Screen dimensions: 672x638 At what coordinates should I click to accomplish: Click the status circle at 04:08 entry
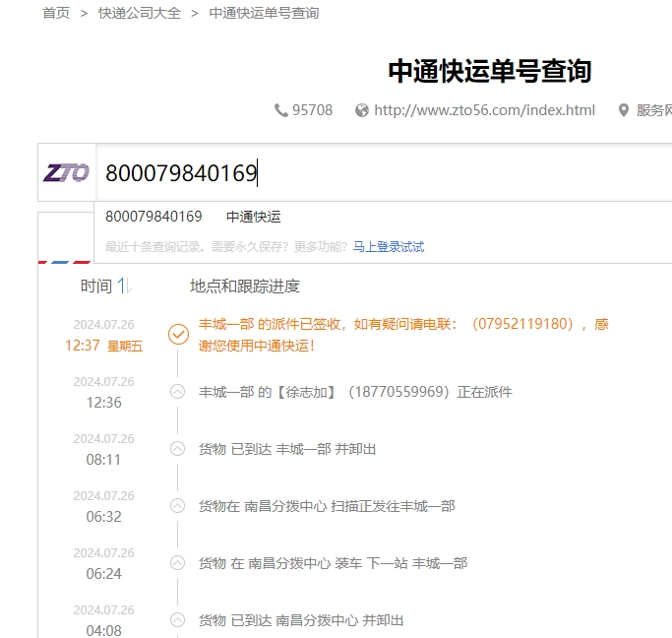pos(177,619)
